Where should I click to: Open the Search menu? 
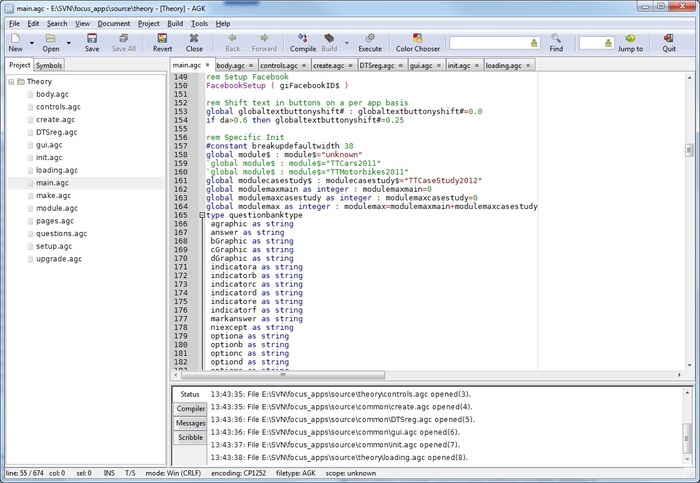pyautogui.click(x=57, y=24)
